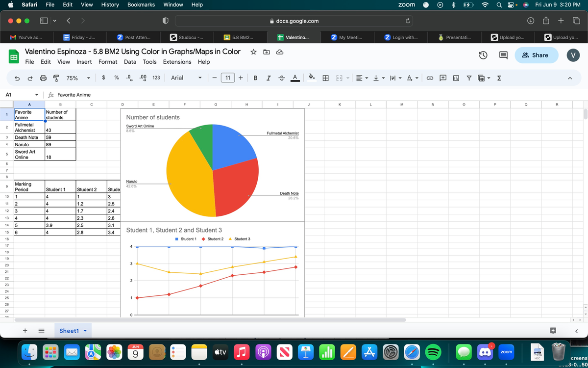
Task: Format value as currency with dollar icon
Action: click(x=103, y=78)
